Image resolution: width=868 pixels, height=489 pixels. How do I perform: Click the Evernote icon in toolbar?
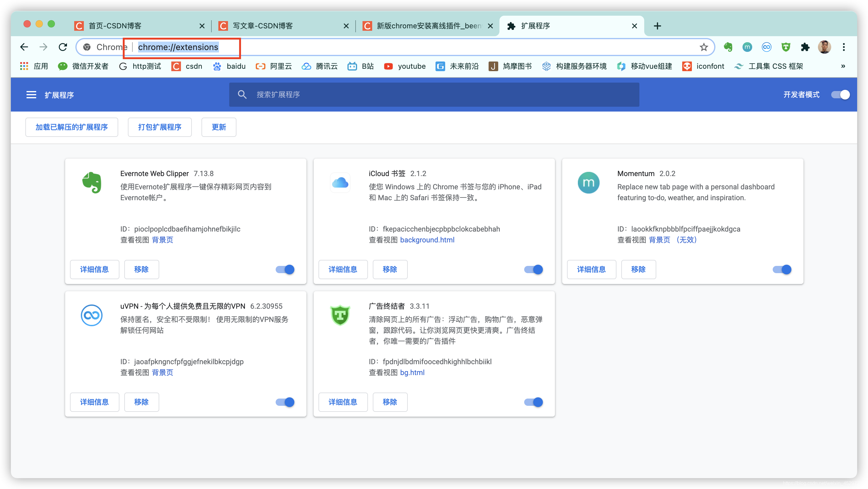(728, 47)
